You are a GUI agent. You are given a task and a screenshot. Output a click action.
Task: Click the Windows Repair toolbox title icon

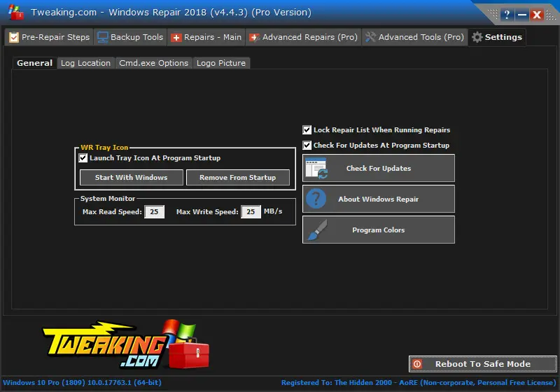click(x=16, y=13)
